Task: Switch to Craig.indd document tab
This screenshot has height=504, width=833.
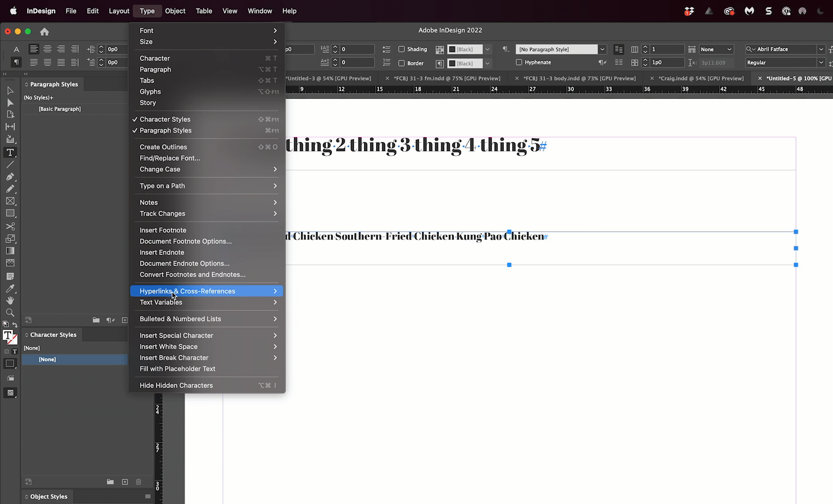Action: [x=701, y=79]
